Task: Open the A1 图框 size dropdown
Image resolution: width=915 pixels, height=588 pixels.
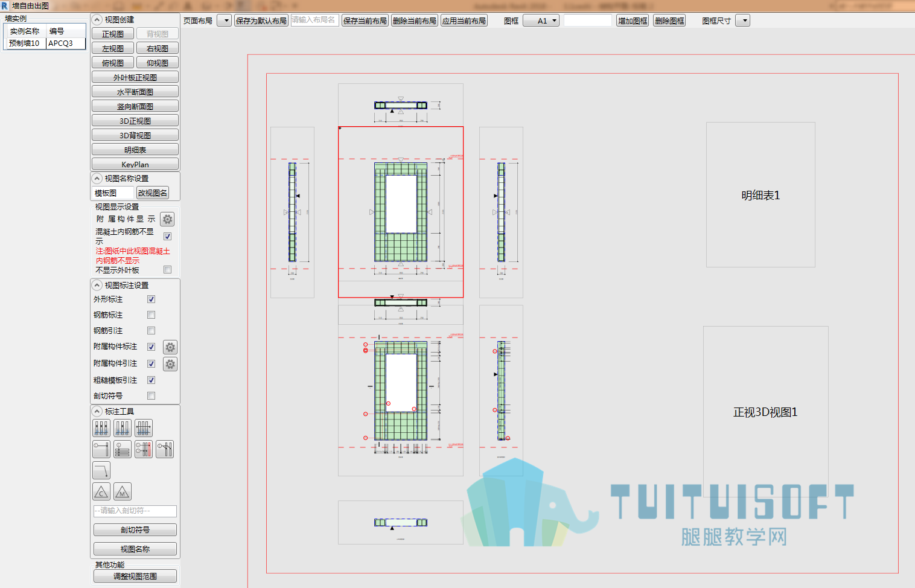Action: [541, 21]
